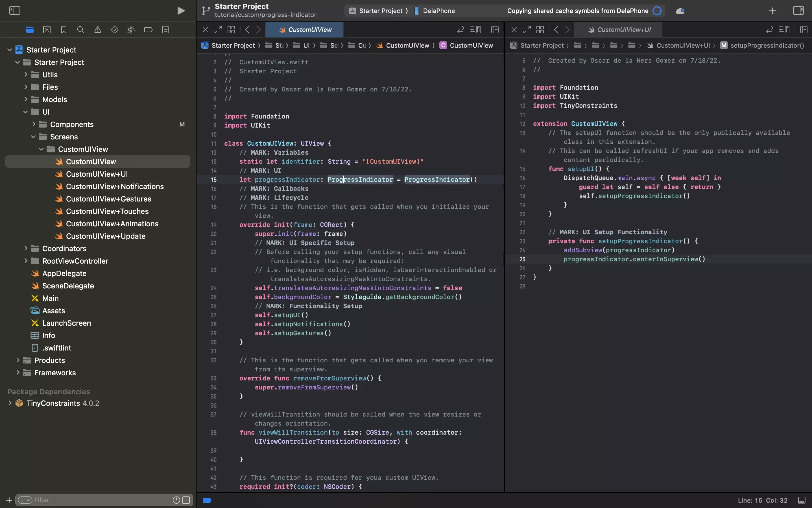
Task: Go back in right editor history
Action: 556,30
